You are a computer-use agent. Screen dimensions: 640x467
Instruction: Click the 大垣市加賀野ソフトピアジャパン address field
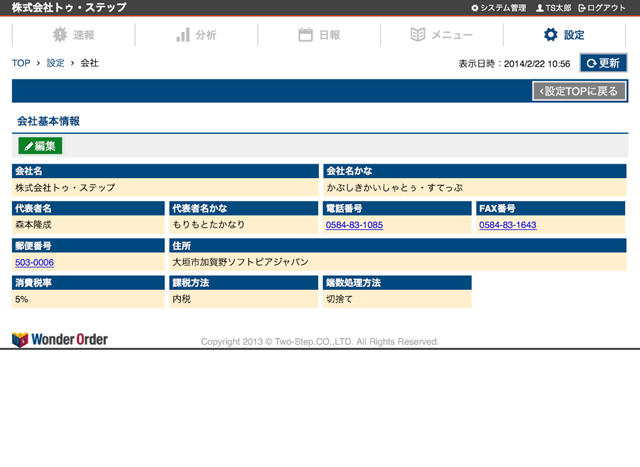click(x=240, y=262)
